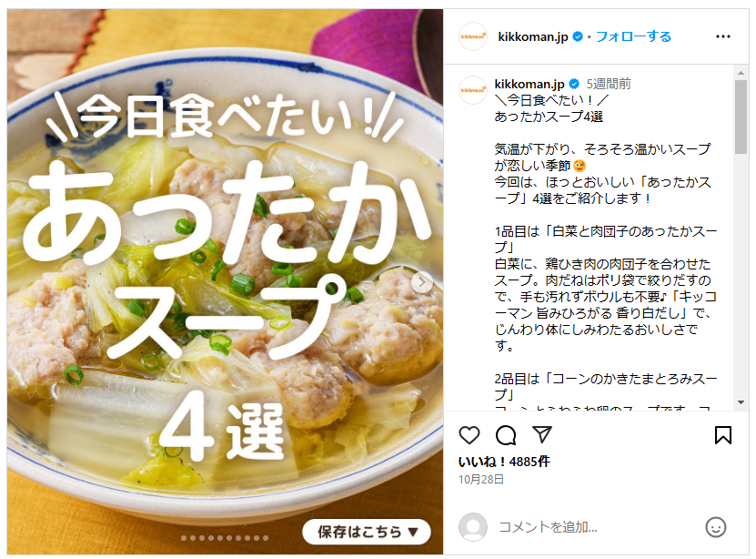
Task: View likes list via いいね！4885件
Action: click(504, 462)
